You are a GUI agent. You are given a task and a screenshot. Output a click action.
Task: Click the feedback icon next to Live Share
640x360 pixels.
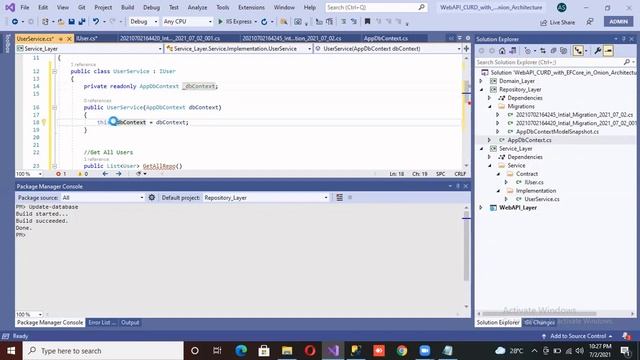pos(590,22)
